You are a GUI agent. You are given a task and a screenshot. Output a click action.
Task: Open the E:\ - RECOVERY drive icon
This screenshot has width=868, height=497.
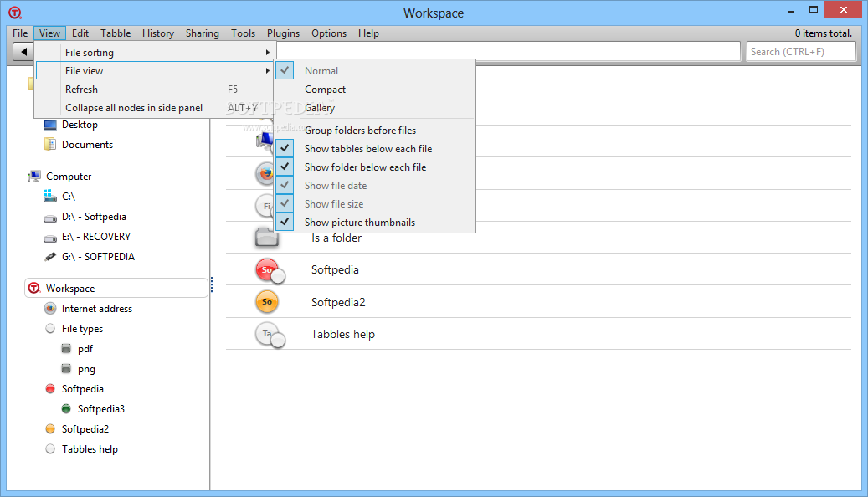point(50,238)
